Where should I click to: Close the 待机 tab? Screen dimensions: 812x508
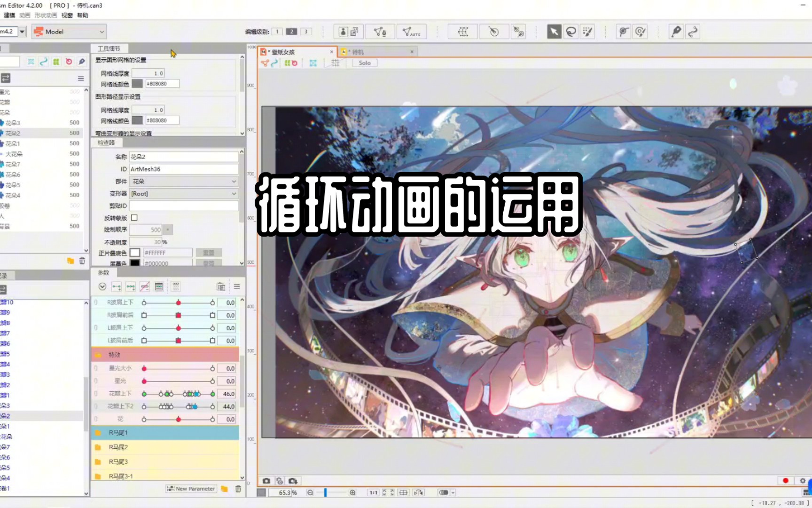coord(412,52)
